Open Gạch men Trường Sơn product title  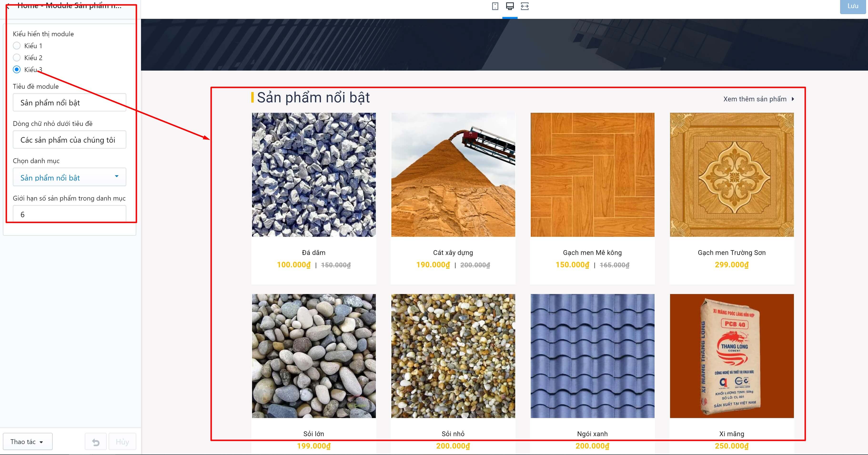click(732, 253)
